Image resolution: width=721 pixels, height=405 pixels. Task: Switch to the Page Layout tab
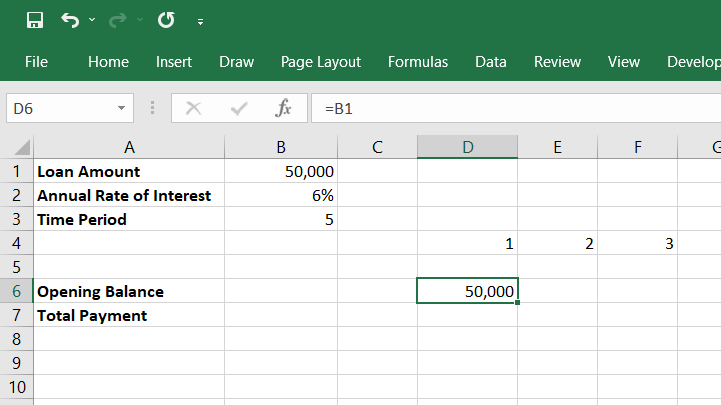tap(321, 62)
